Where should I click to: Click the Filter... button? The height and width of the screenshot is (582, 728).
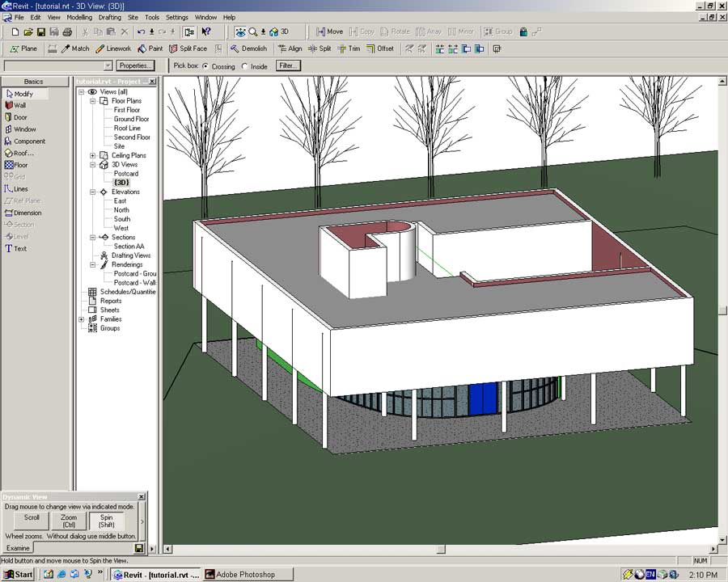pyautogui.click(x=288, y=66)
